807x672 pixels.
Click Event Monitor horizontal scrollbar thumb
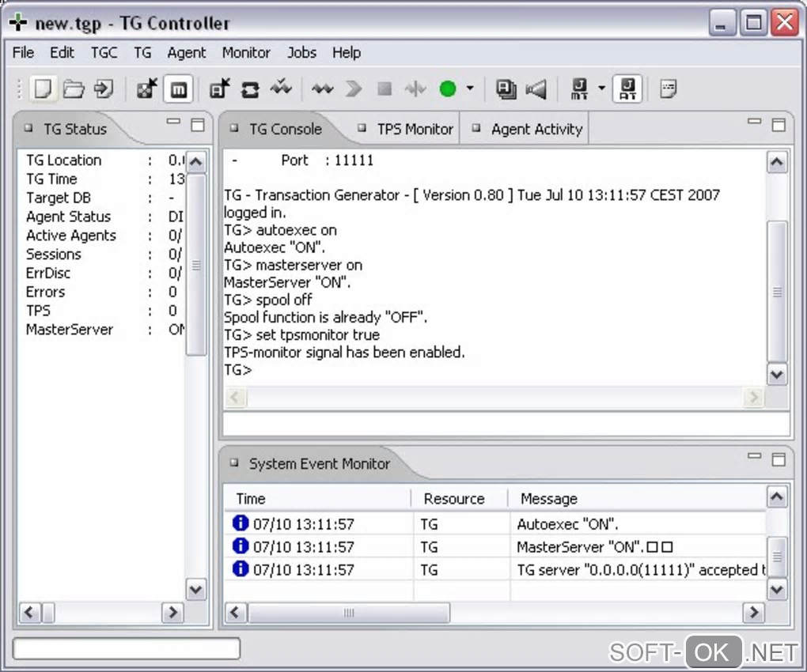click(349, 613)
